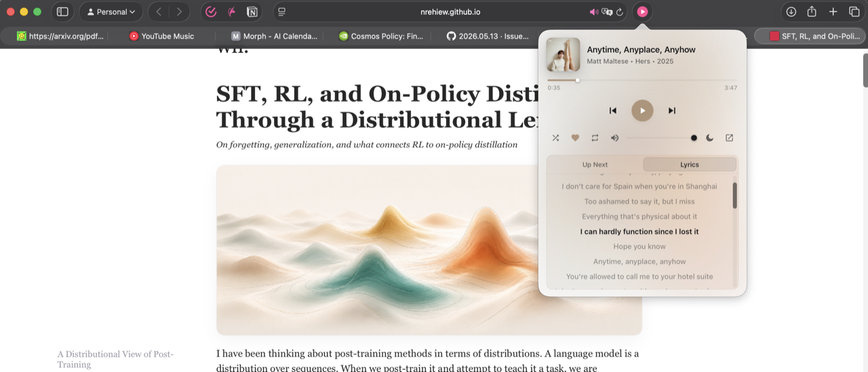This screenshot has height=372, width=868.
Task: Click lyrics panel scrollbar
Action: click(x=734, y=195)
